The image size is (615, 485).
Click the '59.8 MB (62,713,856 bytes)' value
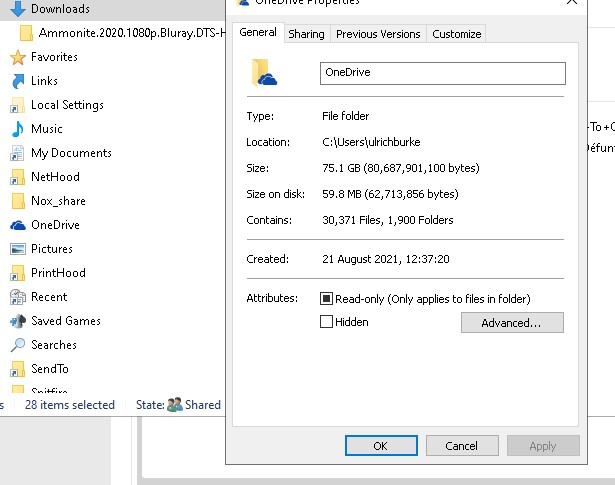(x=390, y=194)
